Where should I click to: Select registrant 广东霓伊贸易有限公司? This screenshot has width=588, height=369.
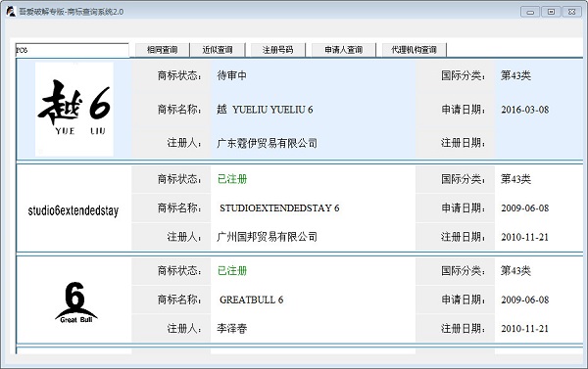point(267,143)
